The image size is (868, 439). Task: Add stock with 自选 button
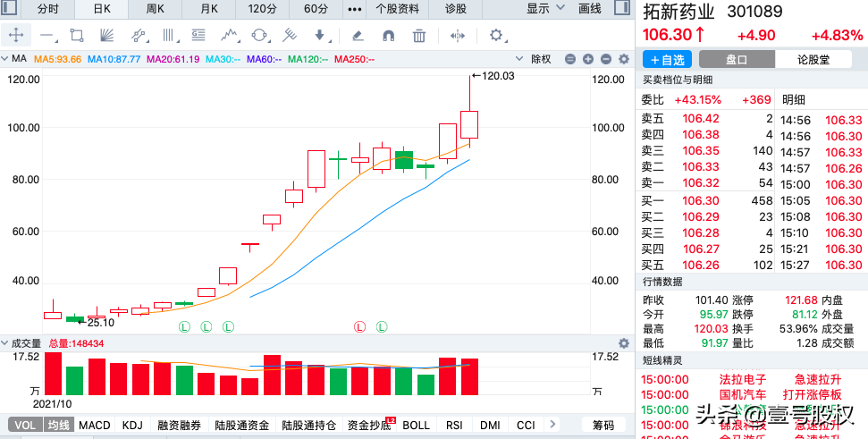click(x=668, y=60)
